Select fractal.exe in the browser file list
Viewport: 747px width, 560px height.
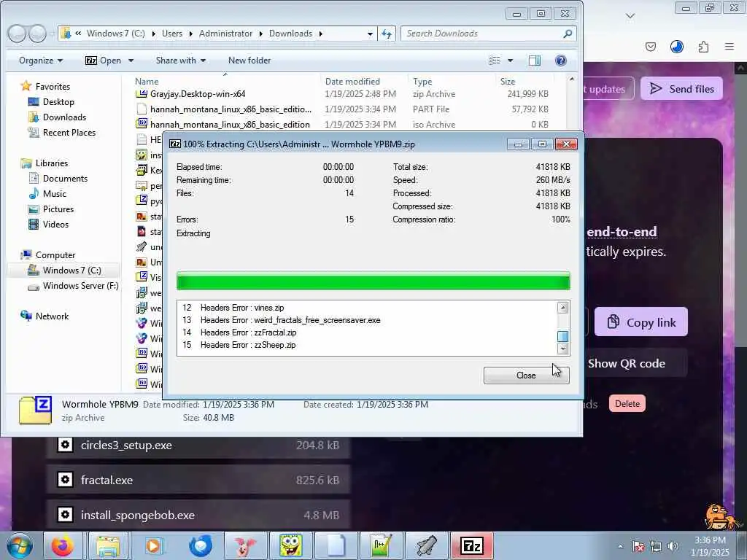pyautogui.click(x=198, y=480)
